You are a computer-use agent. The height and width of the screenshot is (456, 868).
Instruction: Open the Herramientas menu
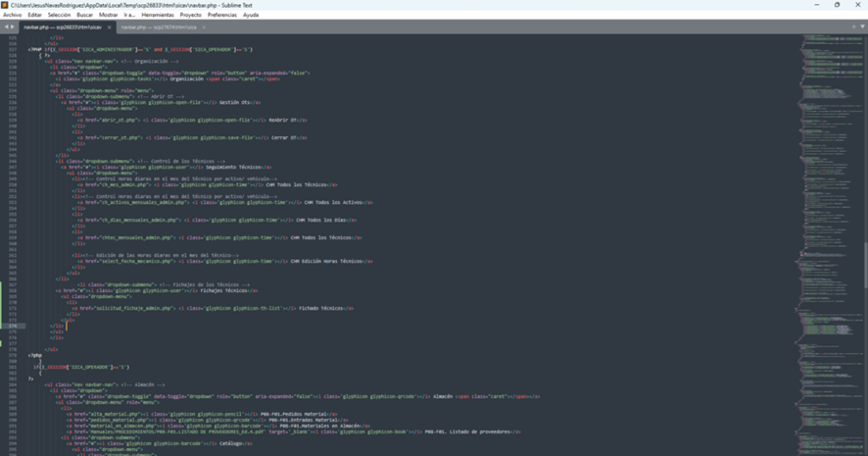point(157,16)
